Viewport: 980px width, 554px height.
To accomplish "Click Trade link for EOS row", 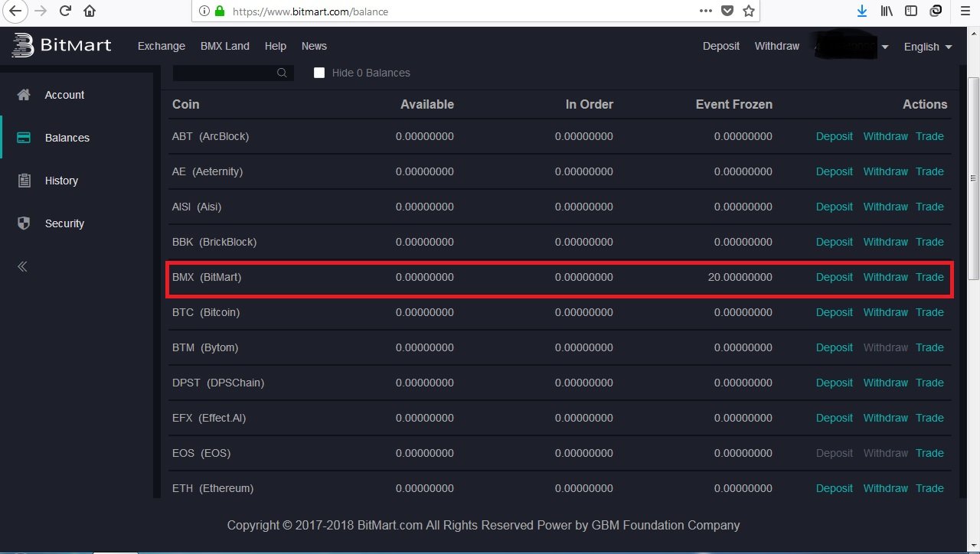I will [x=930, y=453].
